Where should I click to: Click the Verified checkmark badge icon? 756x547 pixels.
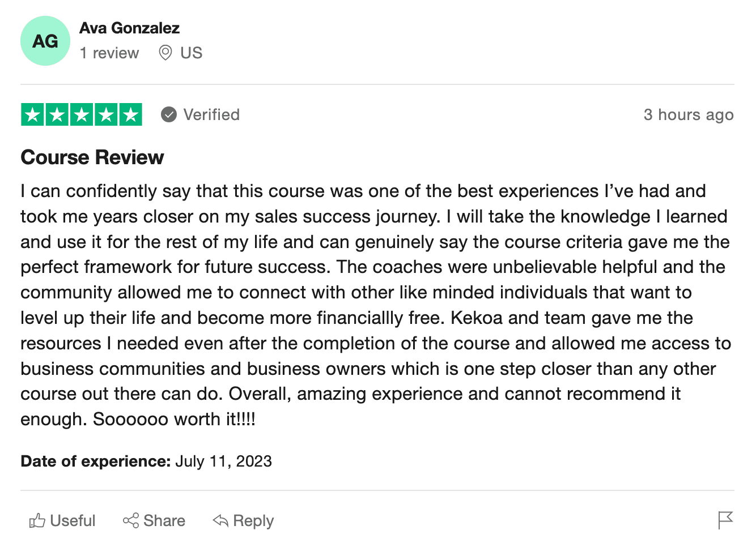tap(169, 115)
